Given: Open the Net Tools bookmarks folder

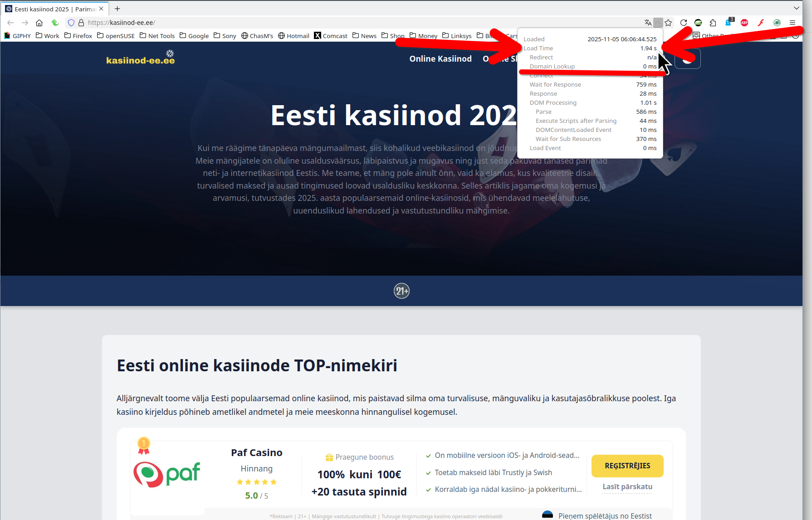Looking at the screenshot, I should click(157, 36).
